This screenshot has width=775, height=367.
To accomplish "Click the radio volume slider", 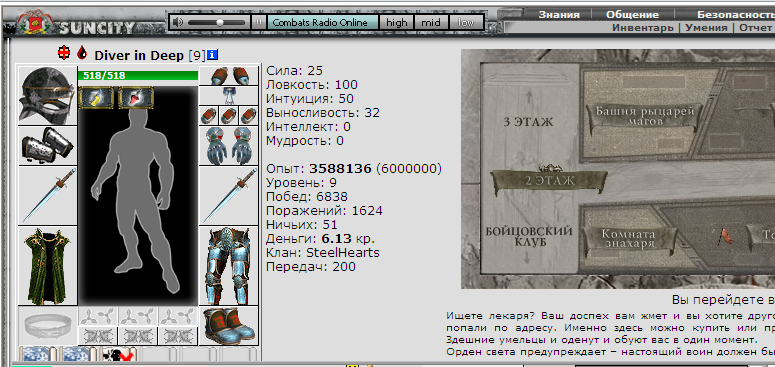I will click(x=216, y=22).
